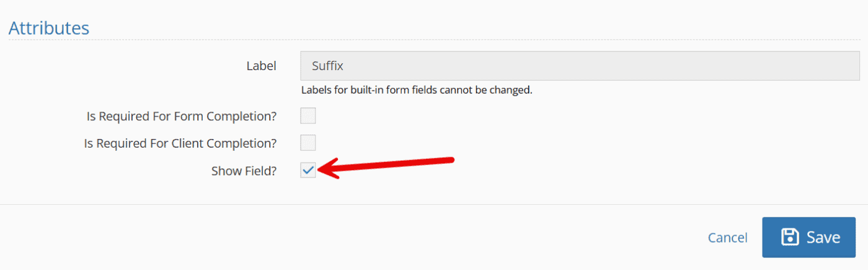868x270 pixels.
Task: Cancel the attribute changes
Action: coord(727,238)
